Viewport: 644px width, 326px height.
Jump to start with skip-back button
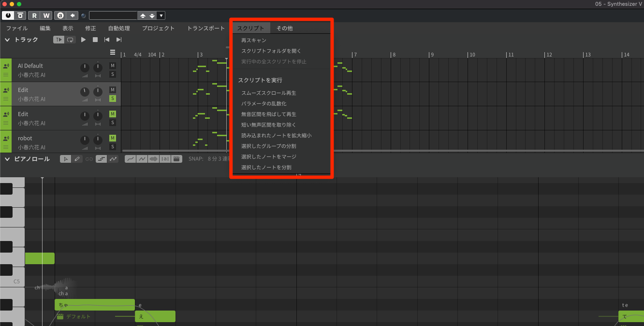(107, 40)
